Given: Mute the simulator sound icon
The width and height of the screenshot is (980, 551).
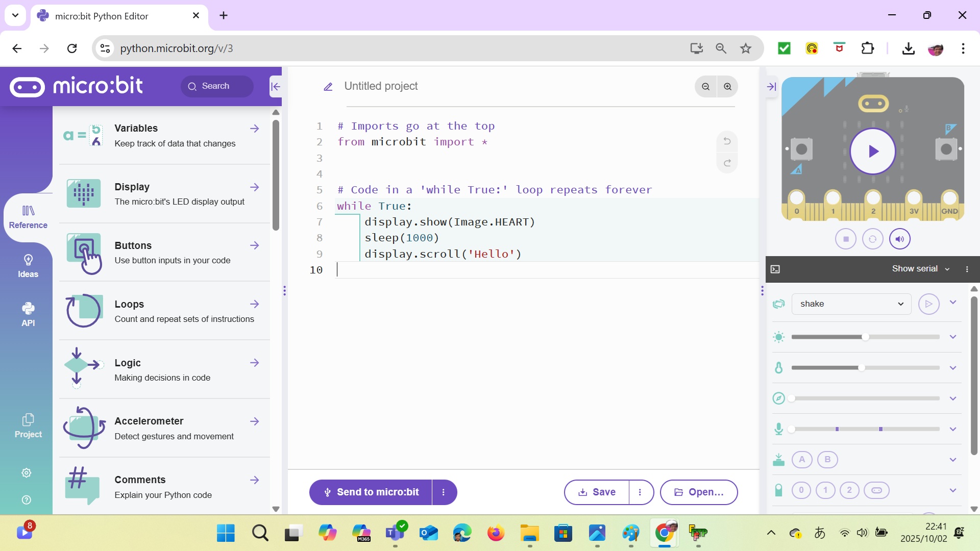Looking at the screenshot, I should point(900,239).
